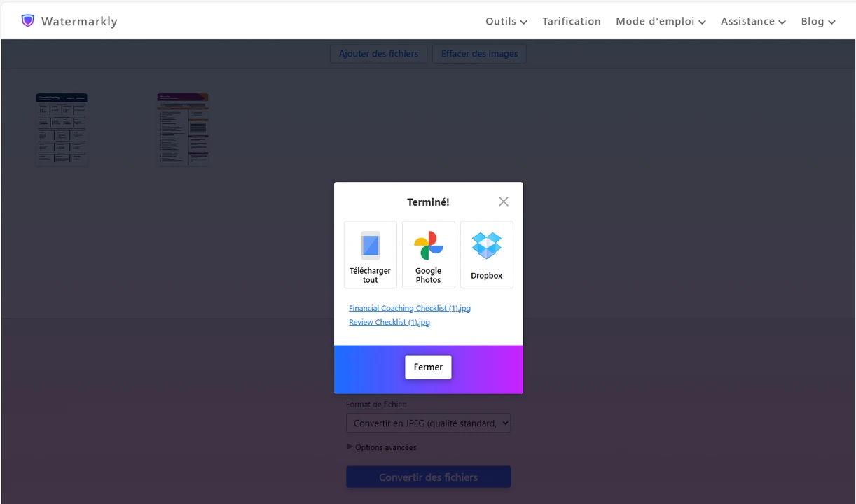Click Convertir des fichiers button
This screenshot has height=504, width=856.
428,477
